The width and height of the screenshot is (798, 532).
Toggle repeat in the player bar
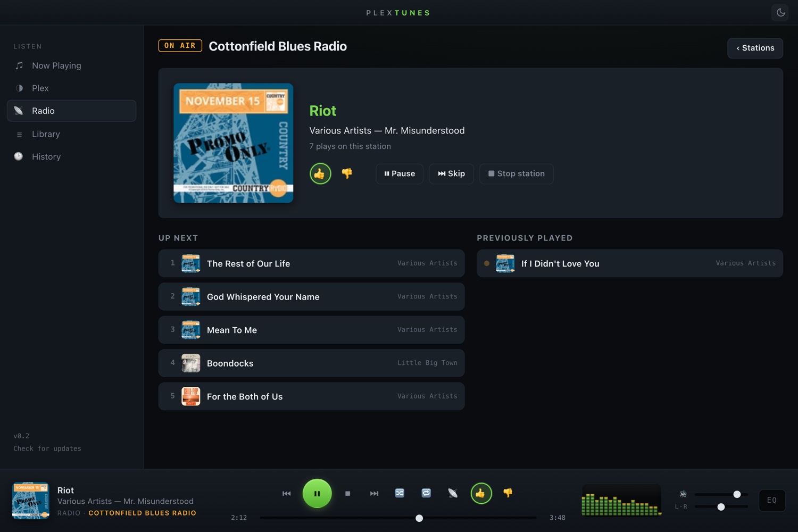tap(426, 493)
